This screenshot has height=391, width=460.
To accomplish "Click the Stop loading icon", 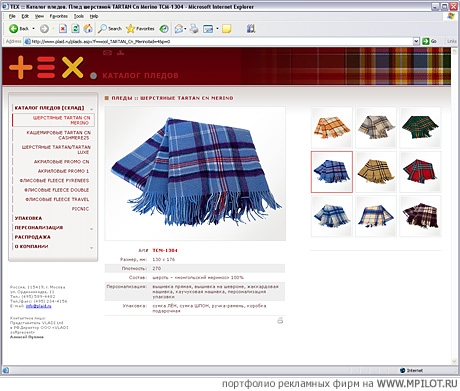I will 63,29.
